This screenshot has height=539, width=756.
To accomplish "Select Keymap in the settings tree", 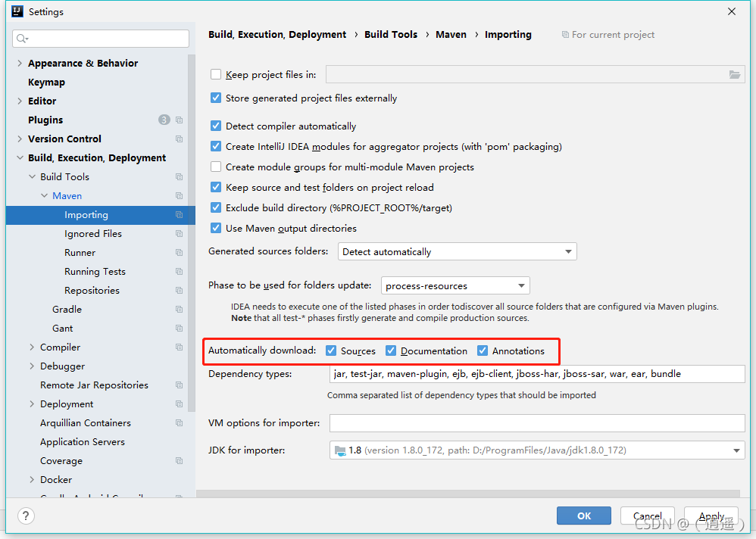I will pyautogui.click(x=46, y=83).
